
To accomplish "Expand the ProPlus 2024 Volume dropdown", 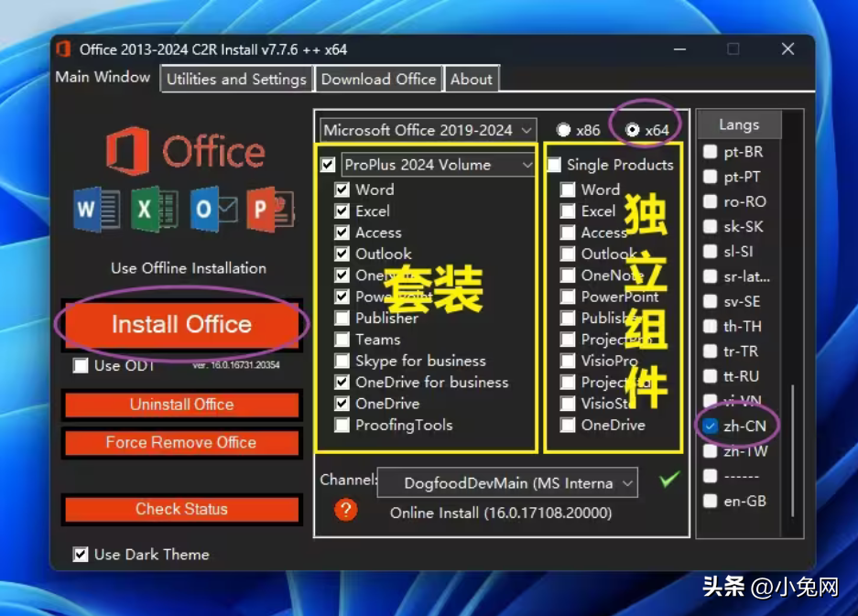I will [x=438, y=165].
